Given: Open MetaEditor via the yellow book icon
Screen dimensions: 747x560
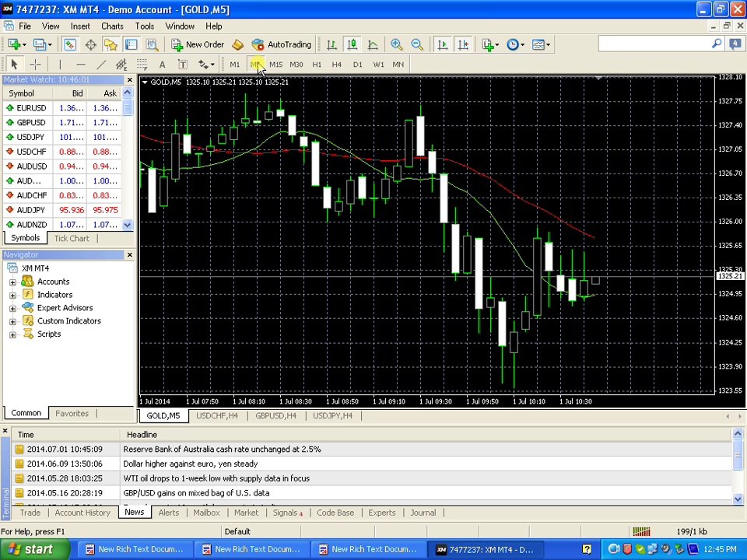Looking at the screenshot, I should click(x=238, y=44).
